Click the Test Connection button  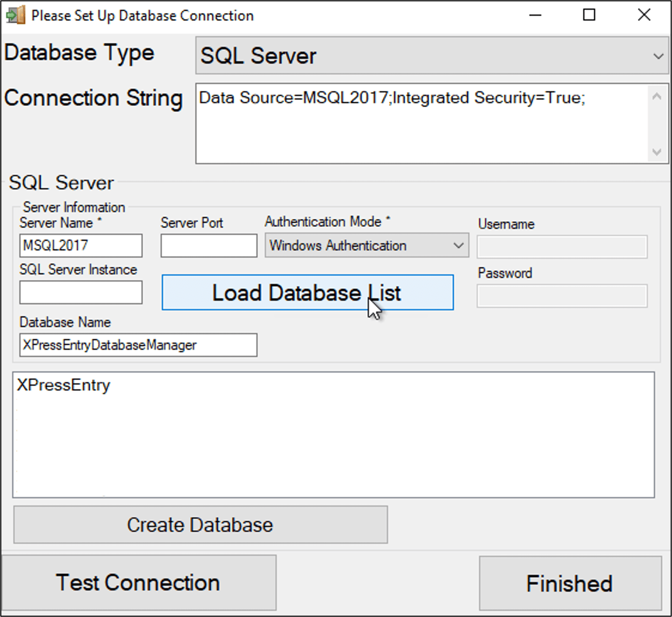139,583
